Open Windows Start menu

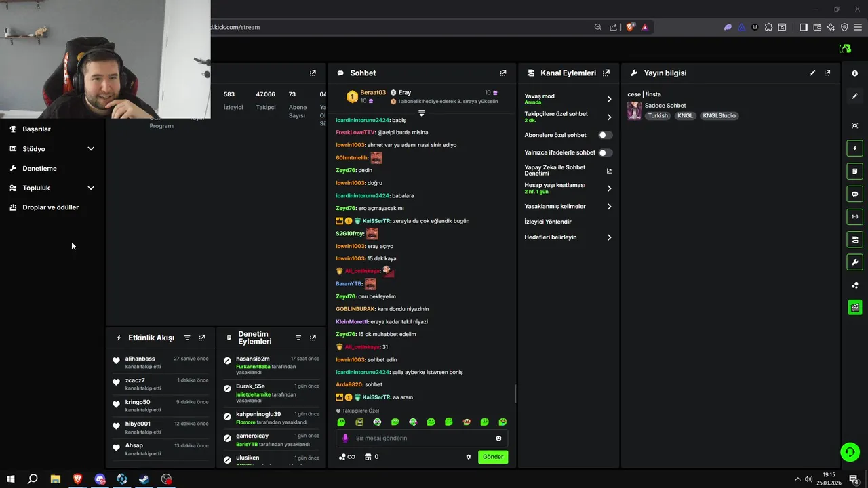pyautogui.click(x=10, y=479)
